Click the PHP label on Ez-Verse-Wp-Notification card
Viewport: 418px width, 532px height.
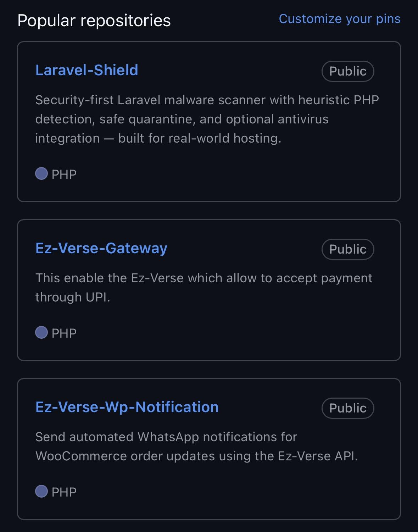pos(64,491)
